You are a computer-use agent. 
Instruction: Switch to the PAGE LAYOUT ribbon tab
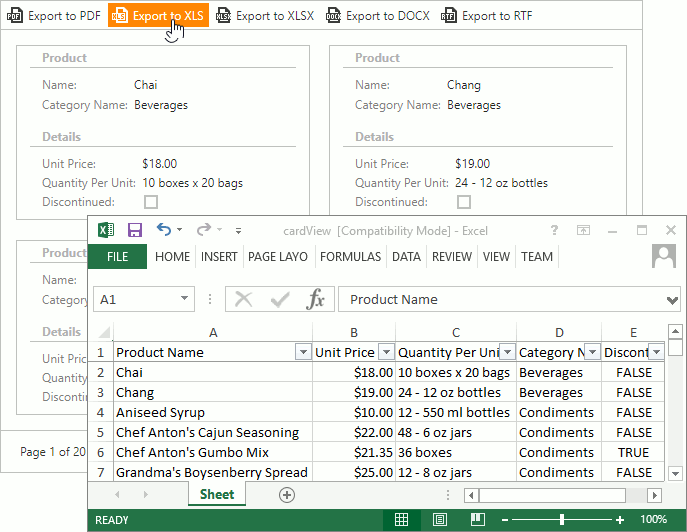coord(278,256)
